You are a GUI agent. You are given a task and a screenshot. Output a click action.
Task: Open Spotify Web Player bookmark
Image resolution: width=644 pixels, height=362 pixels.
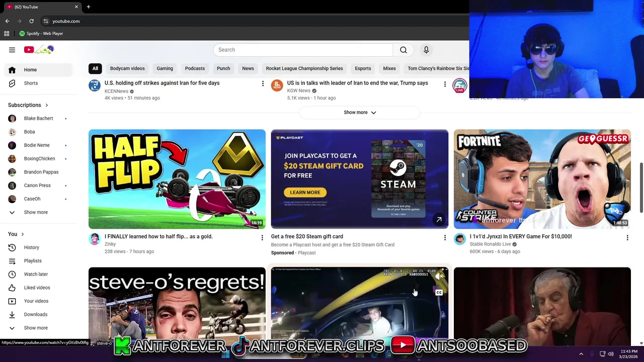(41, 34)
